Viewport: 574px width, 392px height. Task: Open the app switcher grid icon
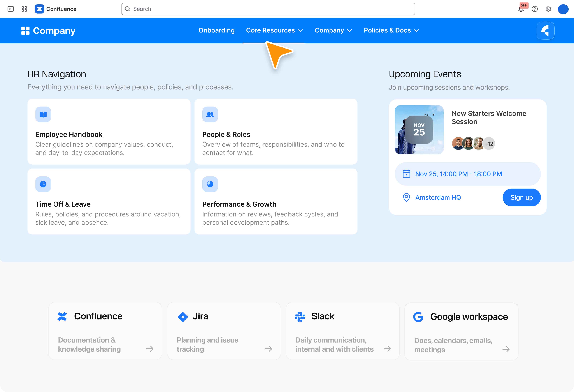point(24,9)
